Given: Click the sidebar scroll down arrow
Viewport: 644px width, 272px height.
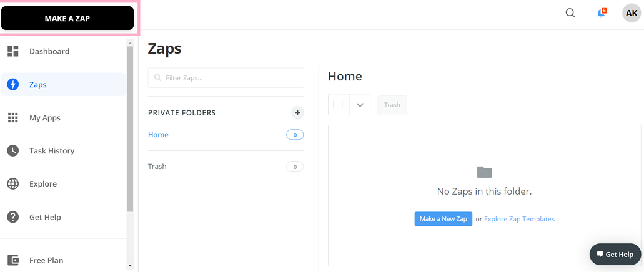Looking at the screenshot, I should click(130, 266).
